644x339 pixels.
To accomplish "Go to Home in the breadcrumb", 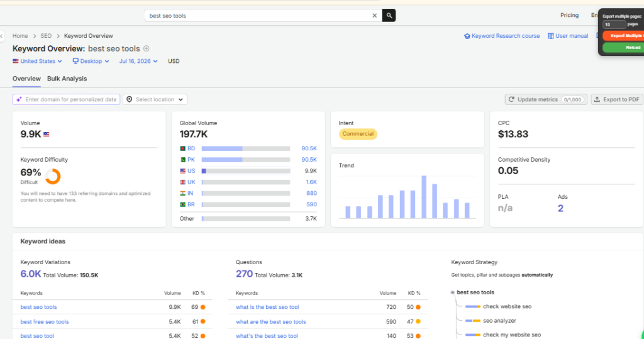I will coord(20,36).
